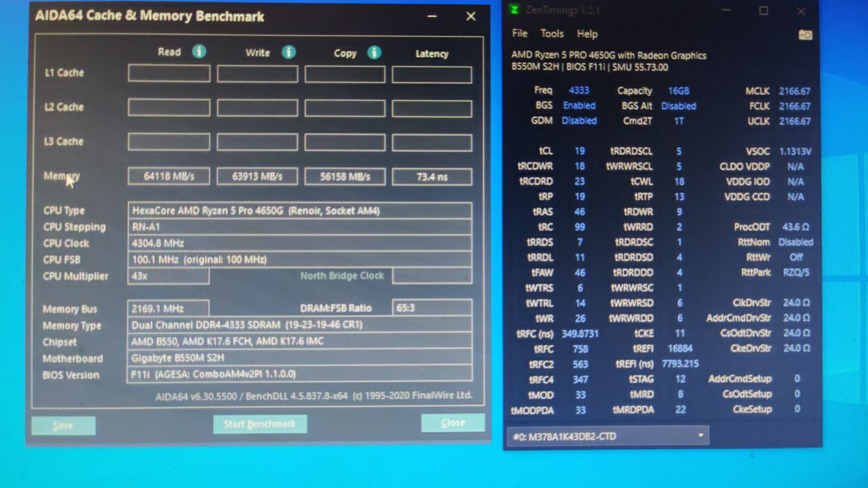Screen dimensions: 868x488
Task: Click the L1 Cache Copy result field
Action: coord(344,74)
